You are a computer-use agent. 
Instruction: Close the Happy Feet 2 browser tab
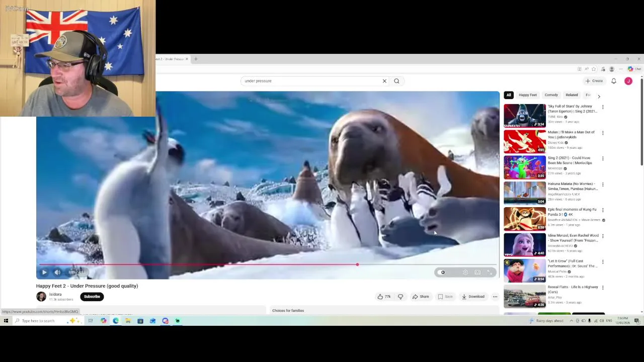click(187, 59)
